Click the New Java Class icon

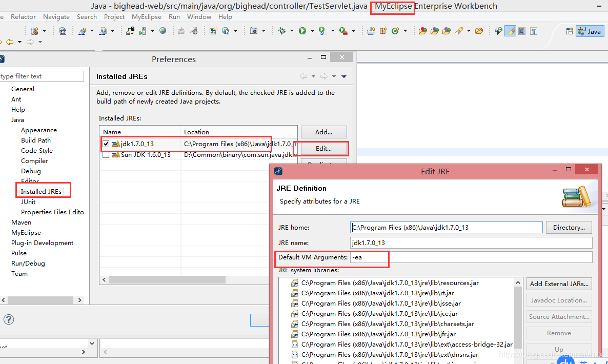(x=395, y=31)
